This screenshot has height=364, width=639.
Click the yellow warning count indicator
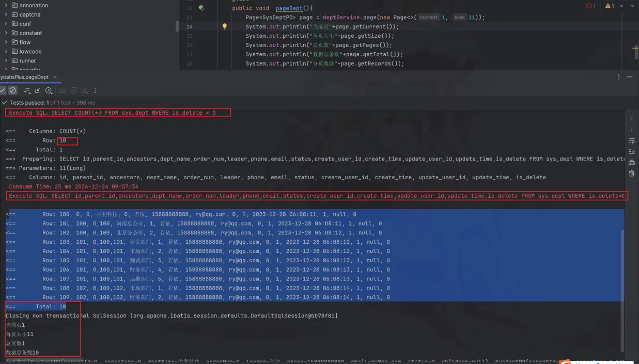coord(610,6)
